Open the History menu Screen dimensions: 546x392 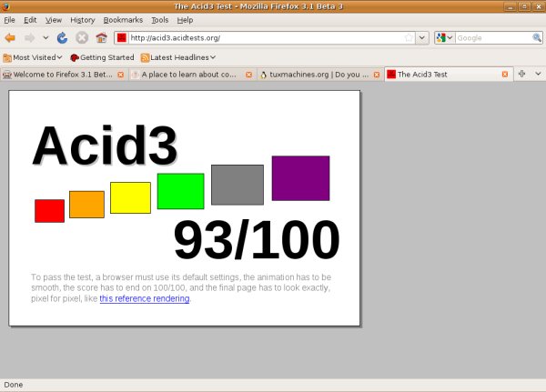coord(83,20)
